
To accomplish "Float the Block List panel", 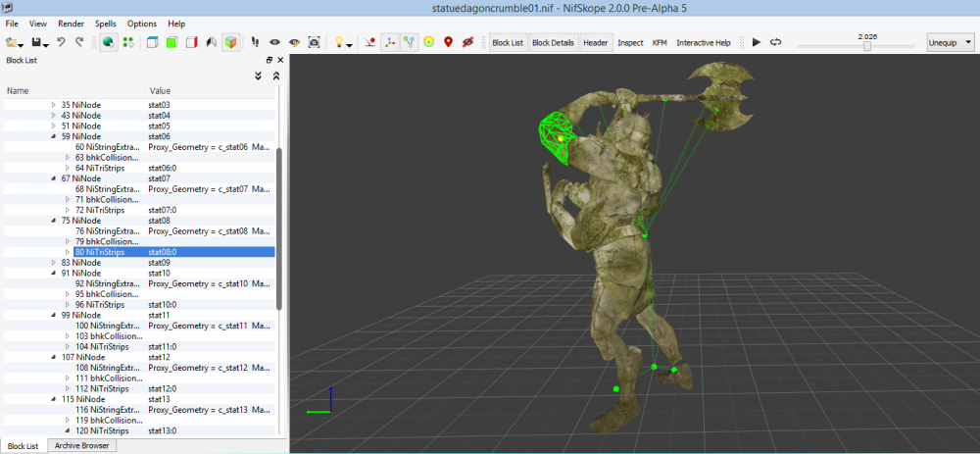I will pyautogui.click(x=269, y=60).
